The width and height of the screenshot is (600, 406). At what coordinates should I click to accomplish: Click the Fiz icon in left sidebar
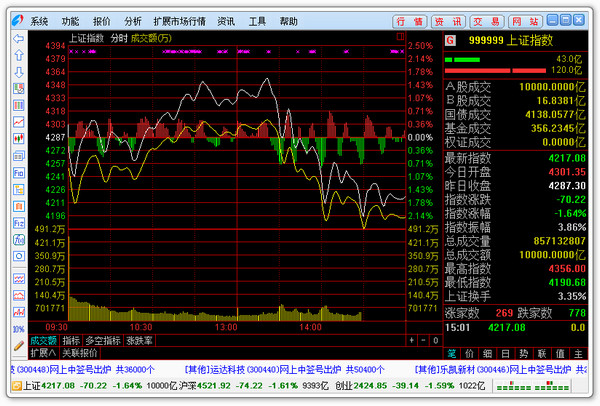click(x=18, y=223)
